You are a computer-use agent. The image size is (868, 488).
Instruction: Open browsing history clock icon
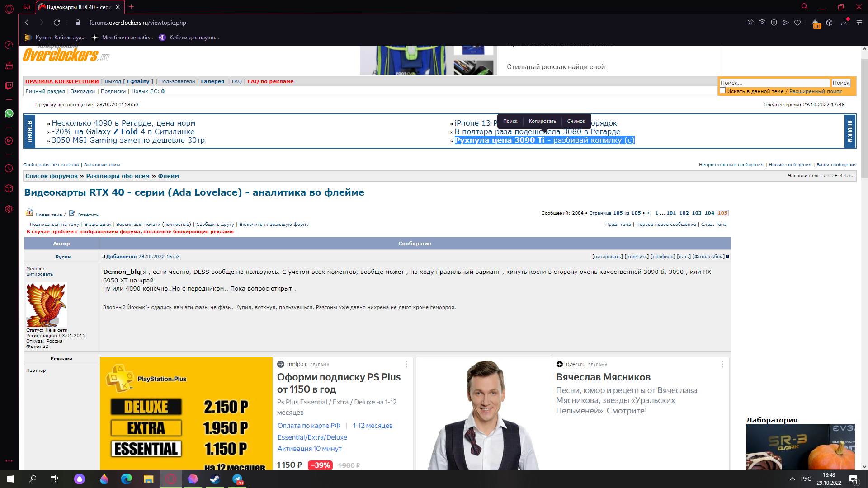point(9,169)
